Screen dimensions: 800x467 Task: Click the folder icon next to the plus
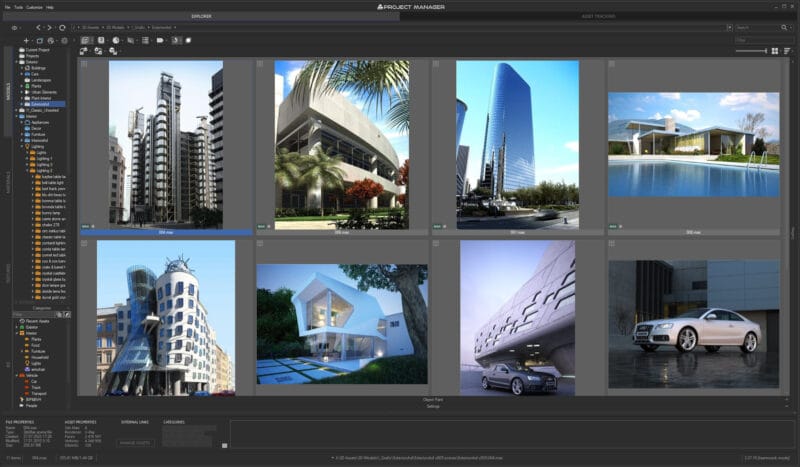(39, 40)
